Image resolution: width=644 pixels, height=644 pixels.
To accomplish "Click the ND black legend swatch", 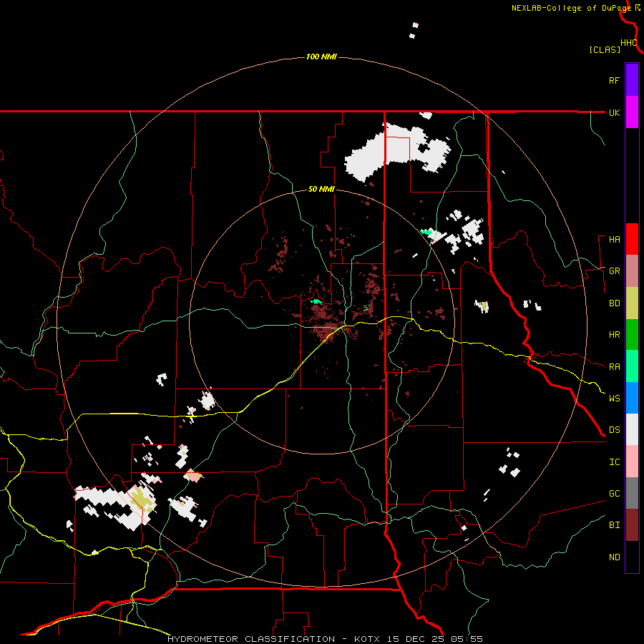I will point(632,557).
